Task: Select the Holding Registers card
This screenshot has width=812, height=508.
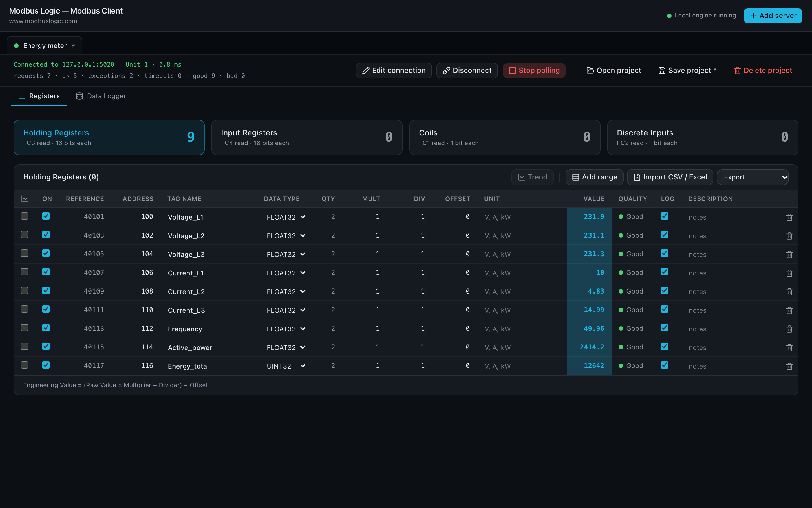Action: [x=109, y=137]
